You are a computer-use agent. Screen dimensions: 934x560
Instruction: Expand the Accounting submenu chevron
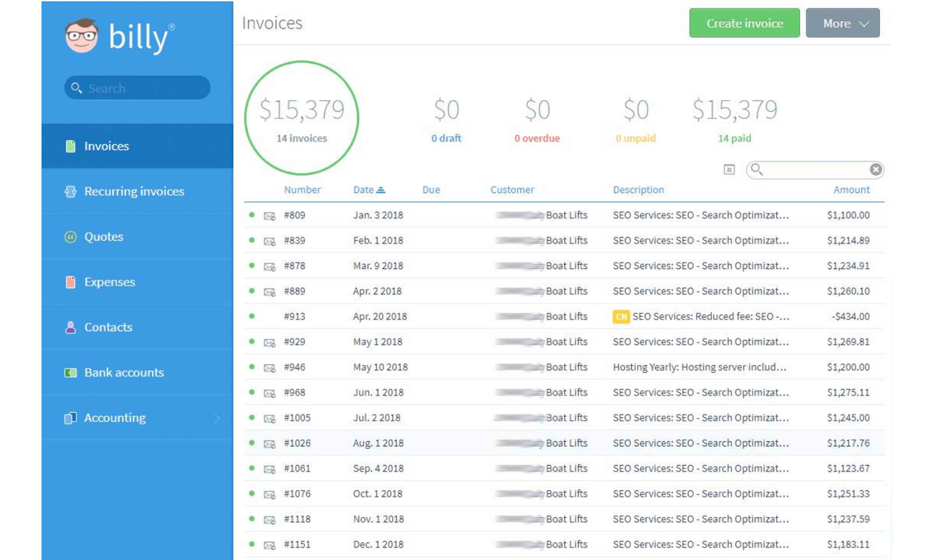click(217, 418)
